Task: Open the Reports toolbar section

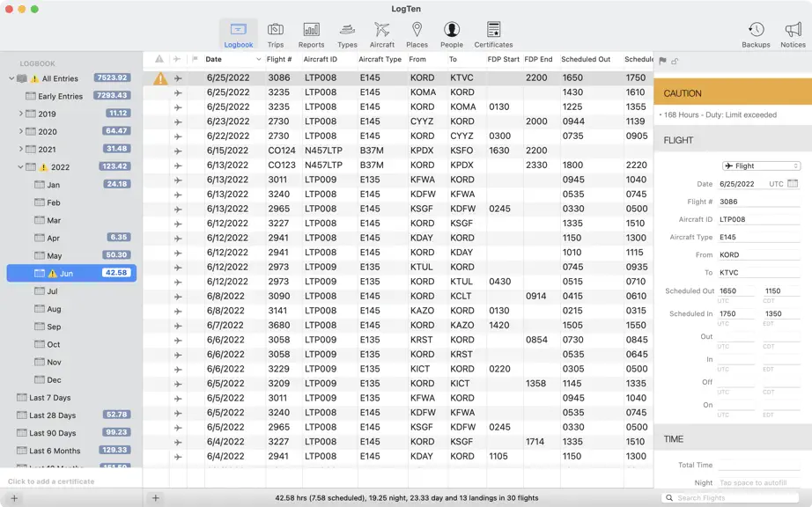Action: point(311,34)
